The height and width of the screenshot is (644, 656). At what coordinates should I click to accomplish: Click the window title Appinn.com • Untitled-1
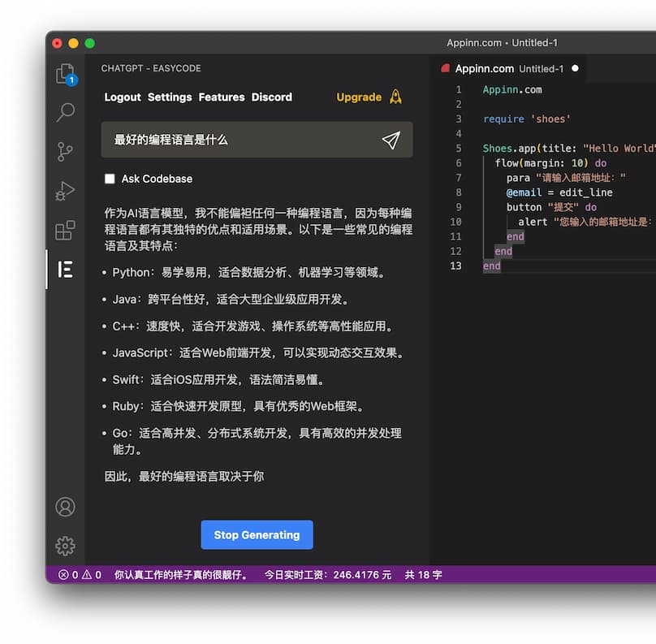[x=502, y=43]
